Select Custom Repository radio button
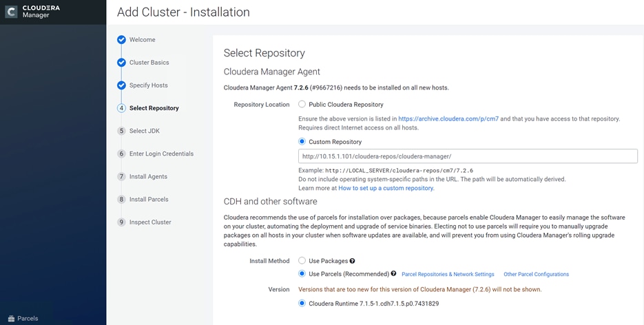The height and width of the screenshot is (325, 644). tap(302, 142)
